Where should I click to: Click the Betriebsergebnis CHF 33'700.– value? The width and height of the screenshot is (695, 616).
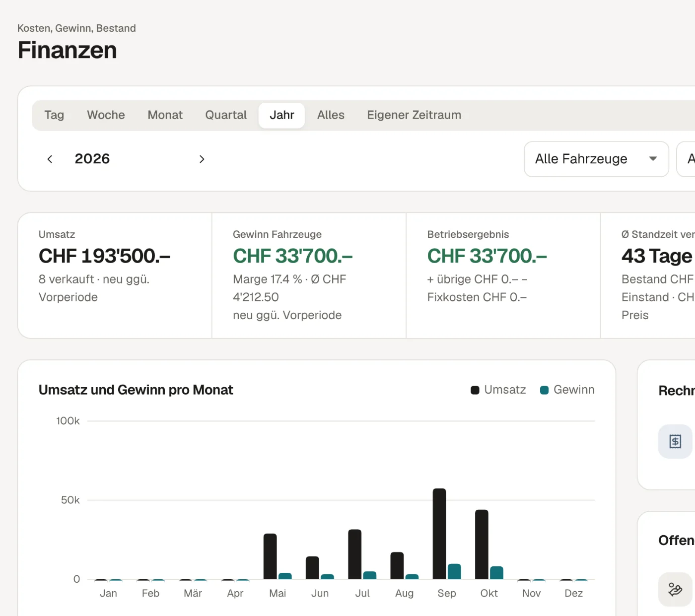(487, 256)
